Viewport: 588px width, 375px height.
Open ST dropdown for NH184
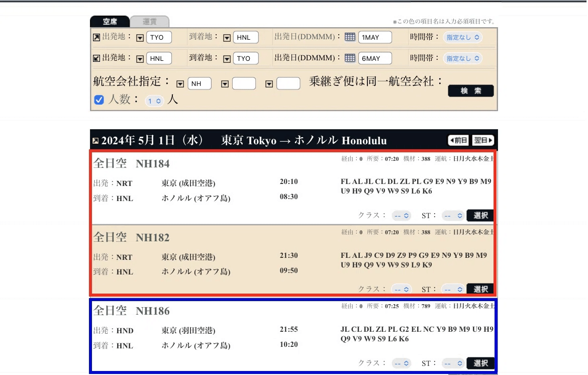click(453, 216)
